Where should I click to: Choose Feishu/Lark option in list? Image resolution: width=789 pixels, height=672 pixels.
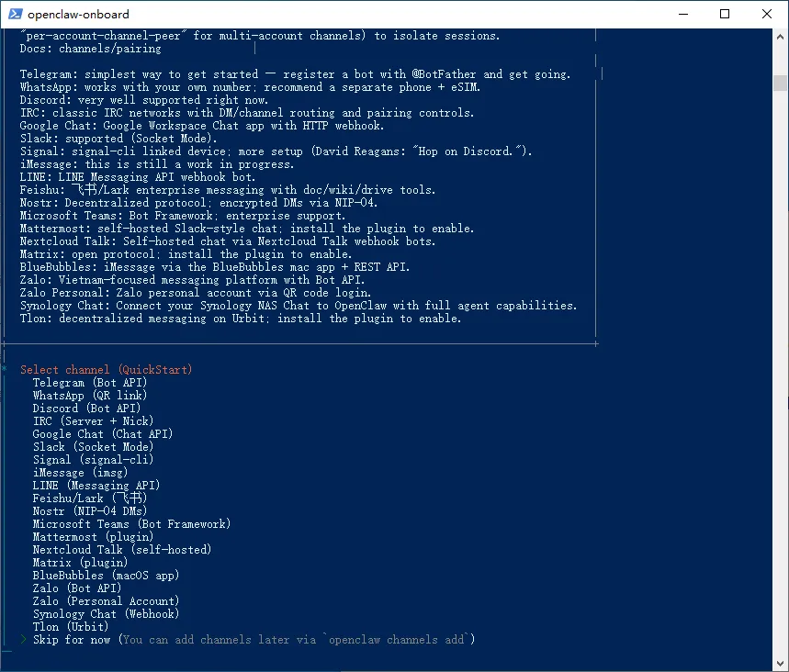[x=90, y=498]
